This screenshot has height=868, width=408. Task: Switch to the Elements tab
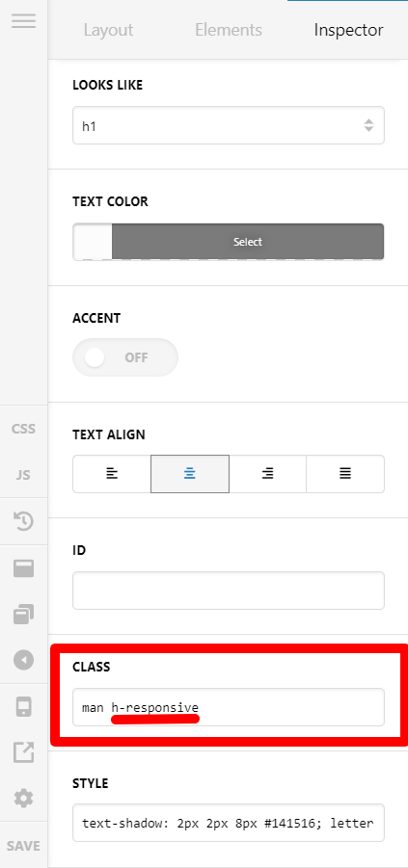tap(229, 30)
